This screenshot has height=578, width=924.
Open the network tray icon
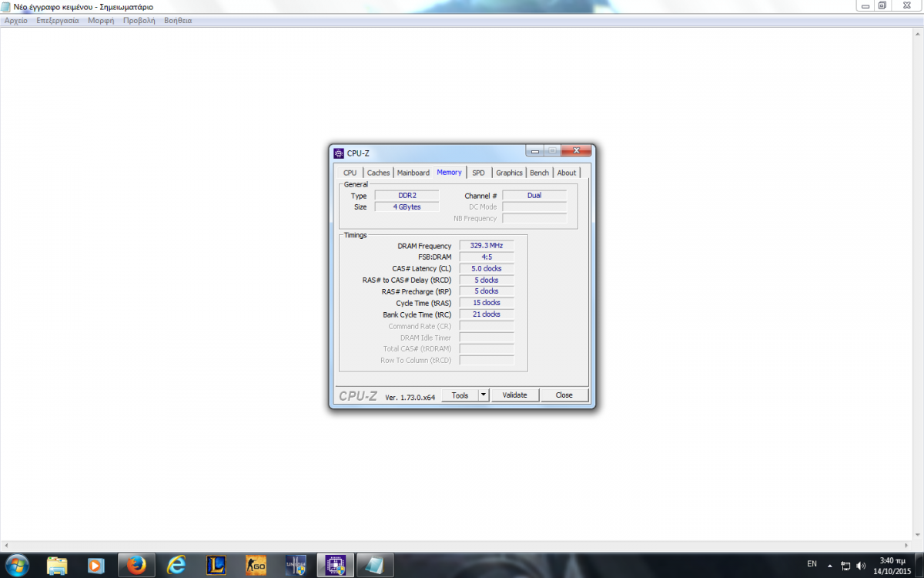[x=846, y=566]
